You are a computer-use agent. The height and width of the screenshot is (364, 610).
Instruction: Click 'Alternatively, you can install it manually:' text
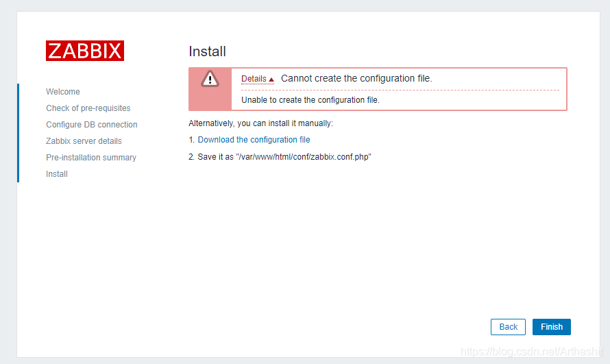coord(260,123)
